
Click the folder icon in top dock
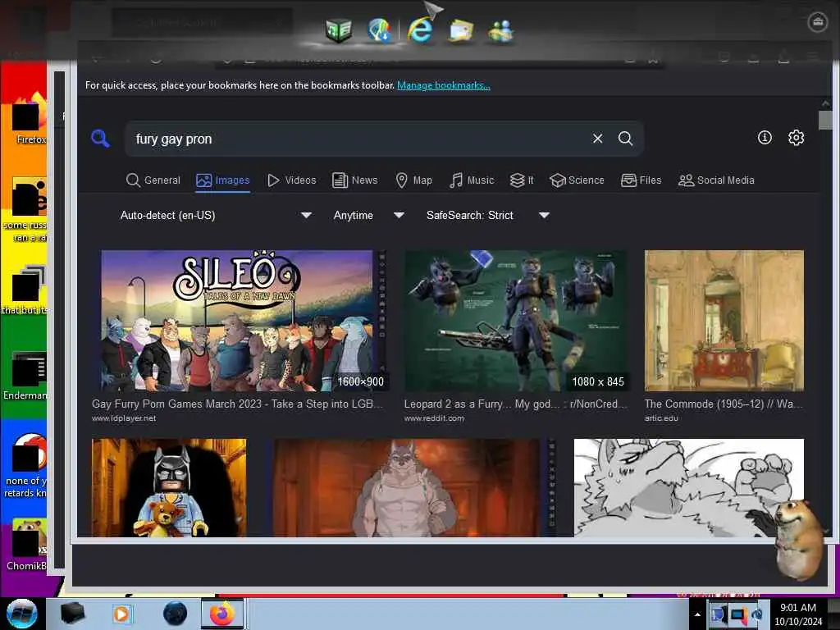click(461, 30)
